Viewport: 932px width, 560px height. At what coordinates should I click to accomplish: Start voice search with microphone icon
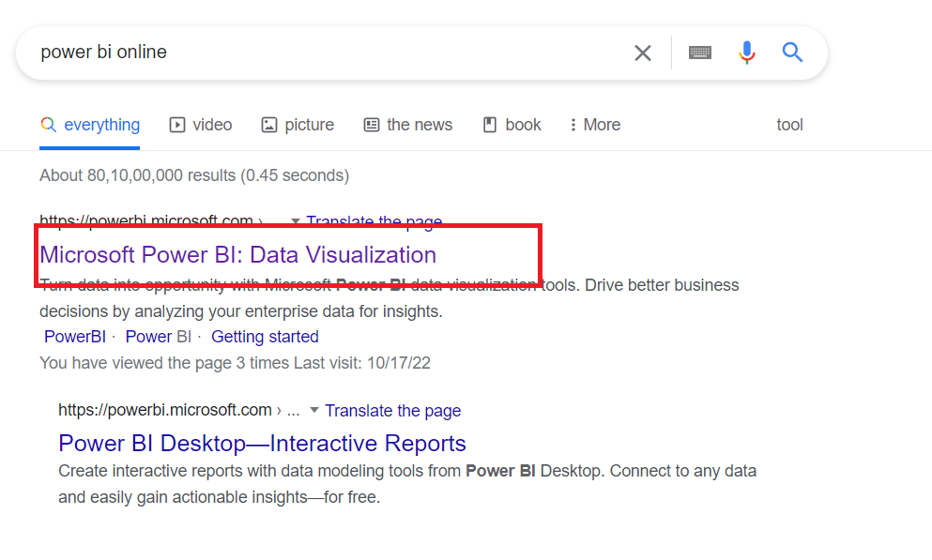747,53
